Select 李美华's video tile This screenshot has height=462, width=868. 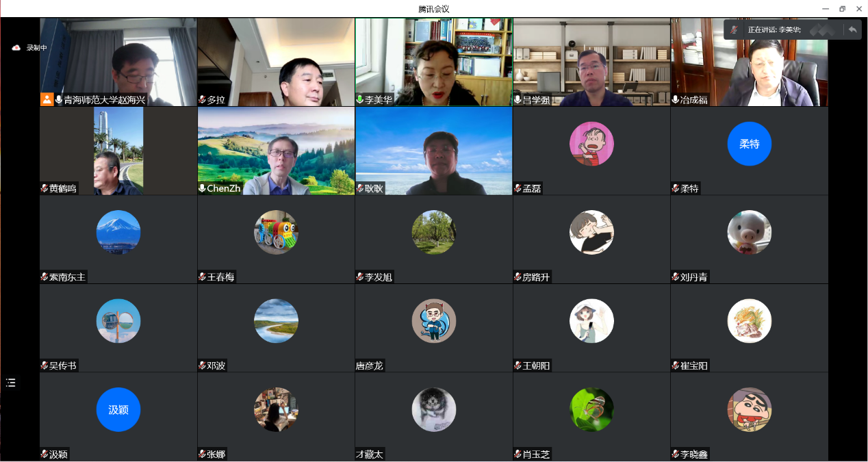click(x=433, y=62)
